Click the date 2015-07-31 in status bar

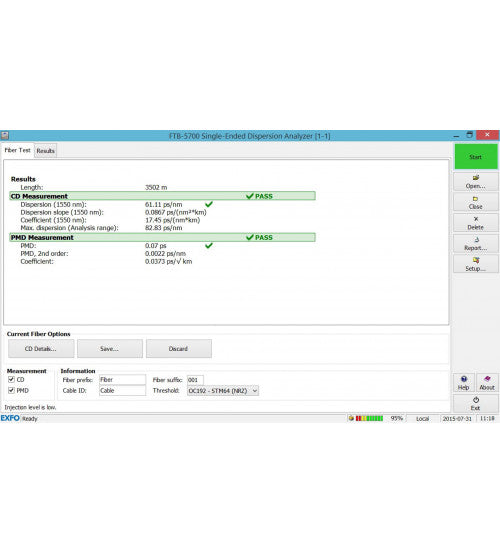click(457, 419)
